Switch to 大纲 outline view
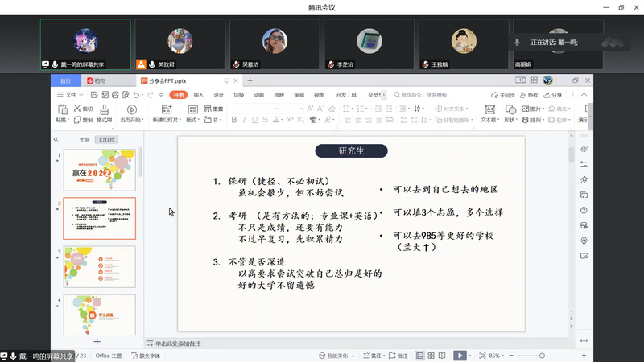Screen dimensions: 644x362 (x=84, y=139)
